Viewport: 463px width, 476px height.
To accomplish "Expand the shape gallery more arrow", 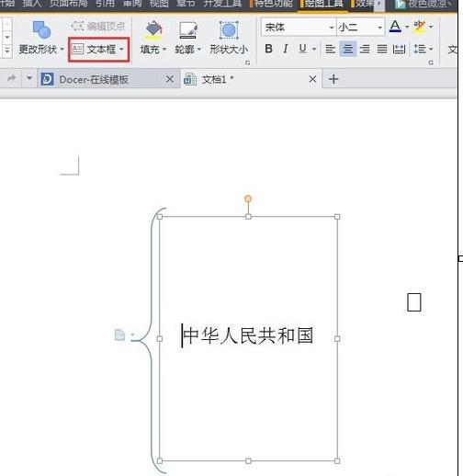I will (x=7, y=50).
